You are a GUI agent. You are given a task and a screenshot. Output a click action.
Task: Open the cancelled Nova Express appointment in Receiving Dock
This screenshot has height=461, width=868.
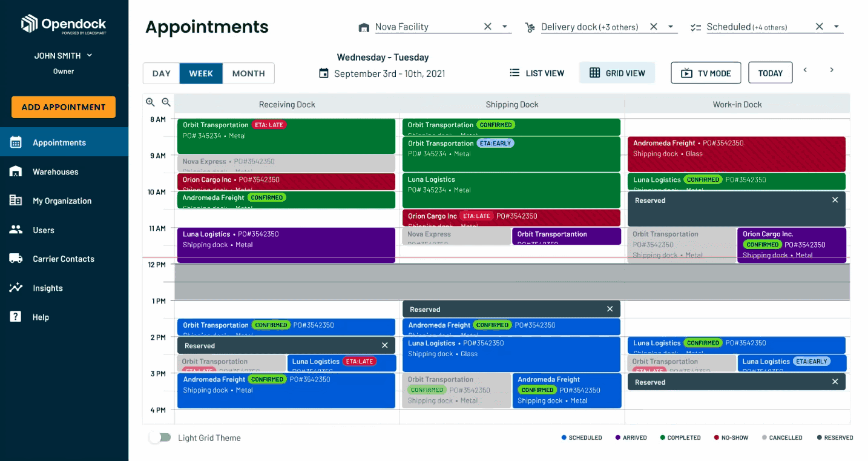[x=286, y=164]
